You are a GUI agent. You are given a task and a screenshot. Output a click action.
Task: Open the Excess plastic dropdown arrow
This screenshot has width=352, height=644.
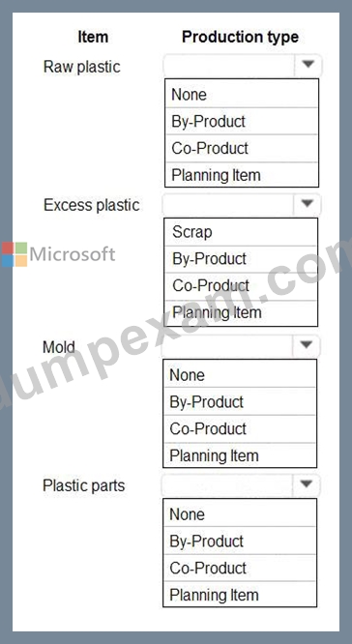[308, 204]
